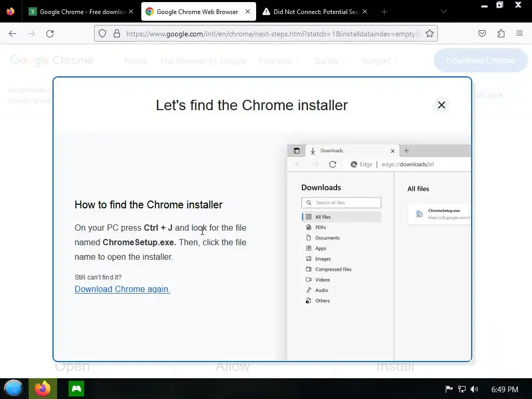Bookmark this page with the star icon

(x=430, y=33)
